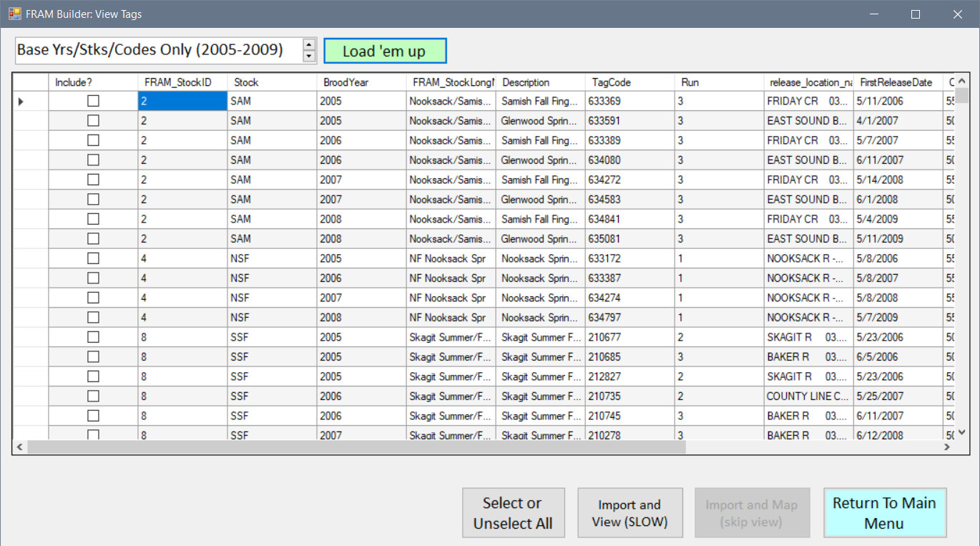
Task: Sort by the Include? column header
Action: click(93, 82)
